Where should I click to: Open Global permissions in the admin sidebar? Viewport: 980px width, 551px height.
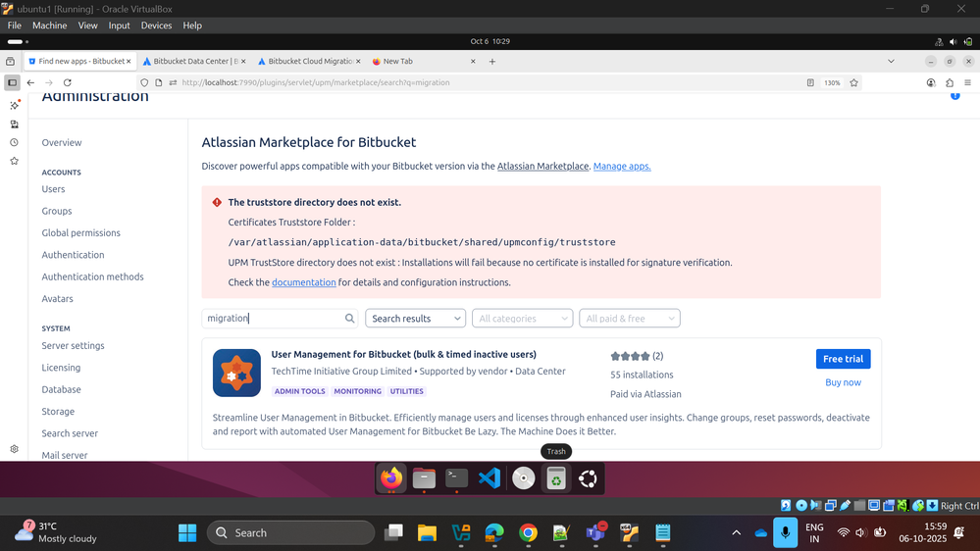point(80,232)
